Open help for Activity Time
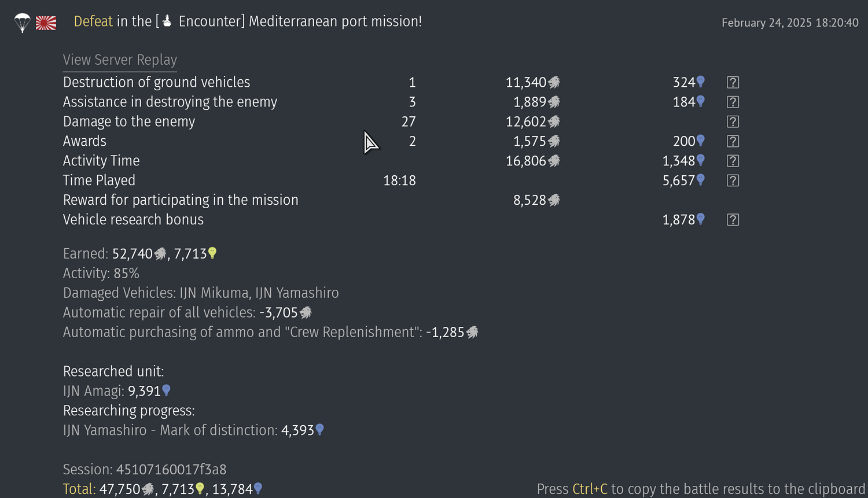 pyautogui.click(x=733, y=161)
